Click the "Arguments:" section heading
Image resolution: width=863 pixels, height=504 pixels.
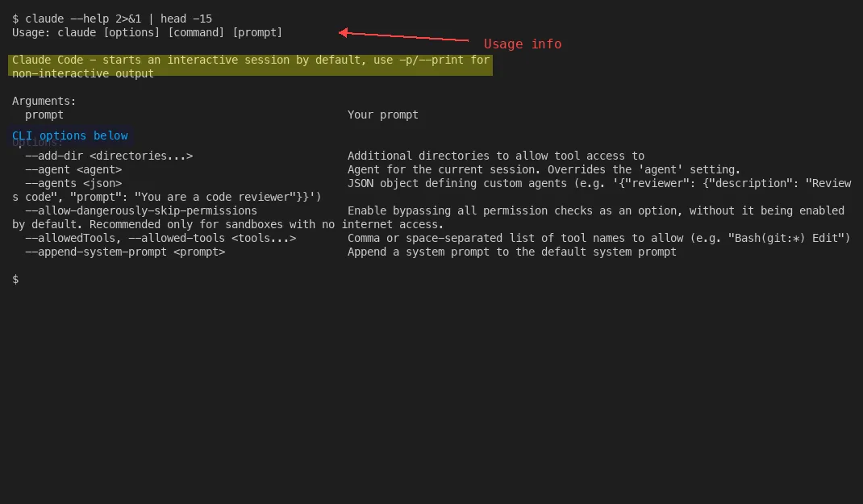[44, 101]
